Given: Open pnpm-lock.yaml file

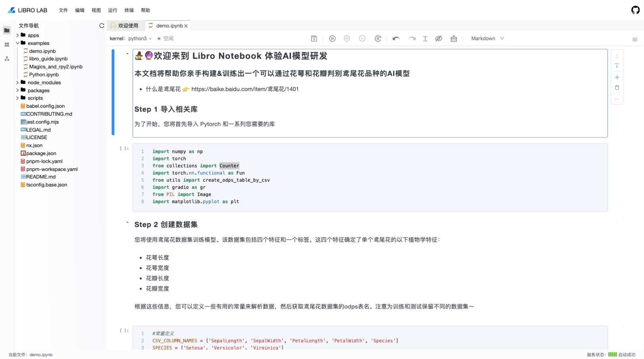Looking at the screenshot, I should click(44, 161).
